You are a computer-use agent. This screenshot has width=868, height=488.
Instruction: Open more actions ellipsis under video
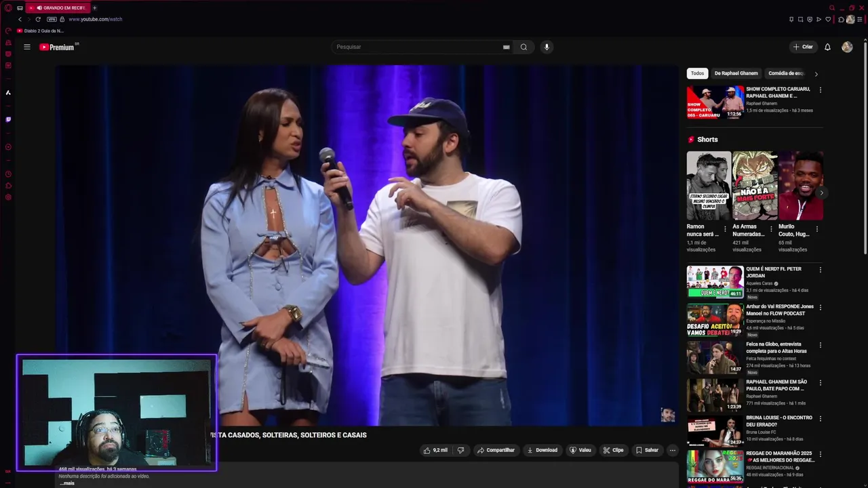[672, 450]
